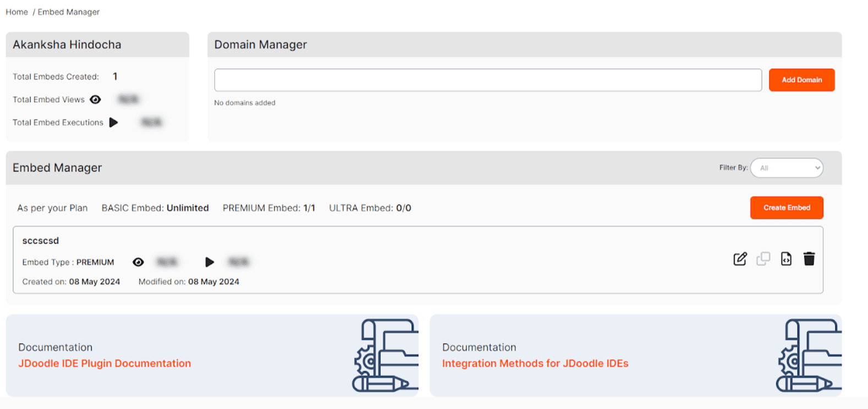Open the Filter By dropdown
Screen dimensions: 868x409
point(787,168)
